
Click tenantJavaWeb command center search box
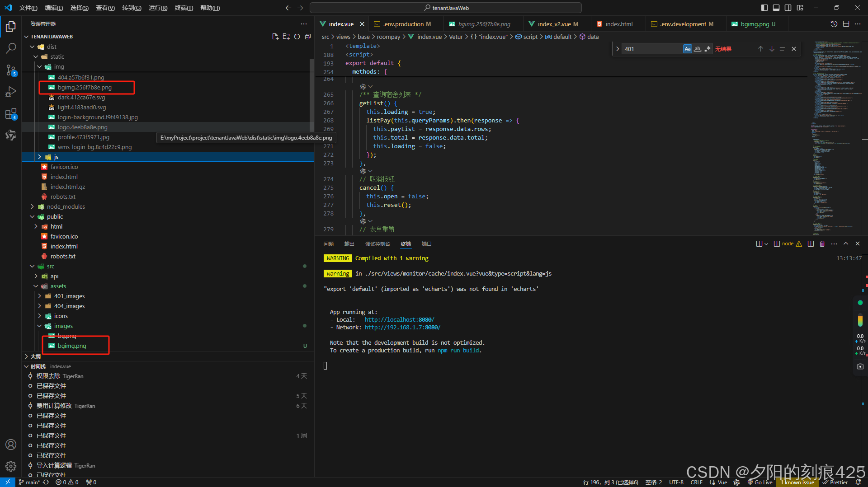pos(446,8)
